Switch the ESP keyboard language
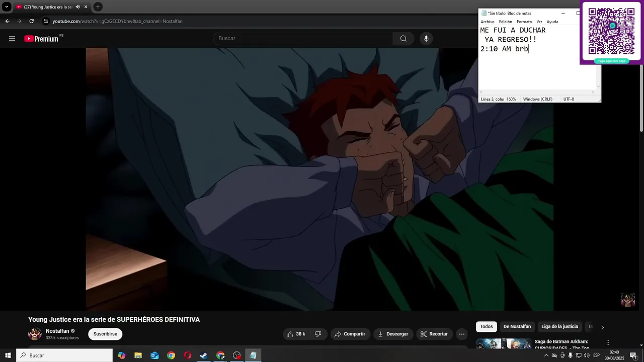The image size is (644, 362). click(x=597, y=355)
